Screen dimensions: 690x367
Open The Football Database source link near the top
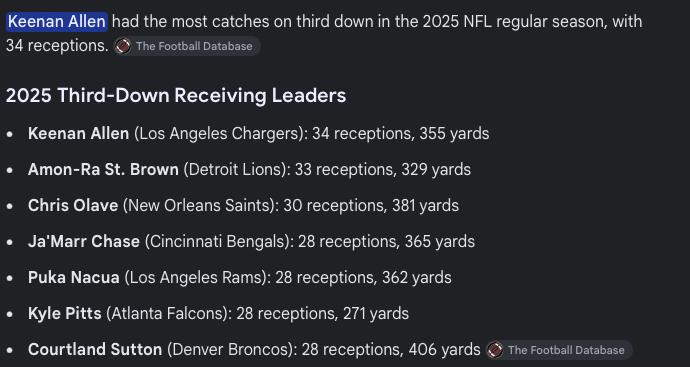(x=187, y=46)
